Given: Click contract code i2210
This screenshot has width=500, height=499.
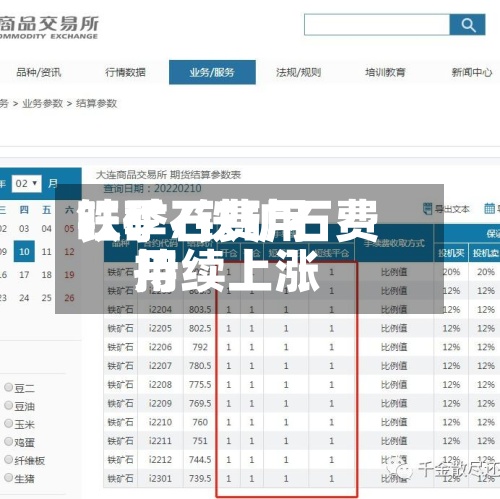Looking at the screenshot, I should click(x=160, y=422).
